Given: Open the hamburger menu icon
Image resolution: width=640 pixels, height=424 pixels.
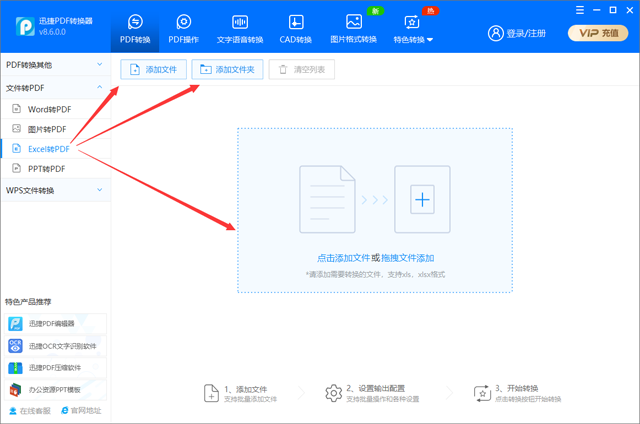Looking at the screenshot, I should pos(580,10).
